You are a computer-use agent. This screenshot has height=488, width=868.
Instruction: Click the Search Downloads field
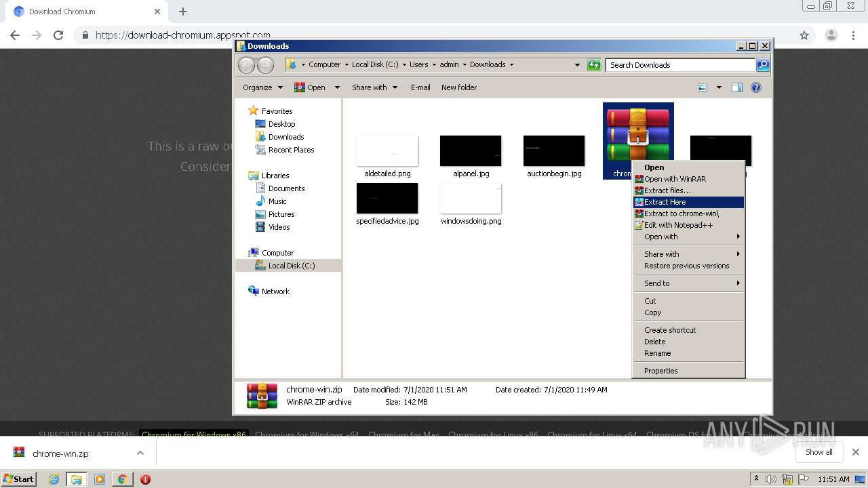680,65
